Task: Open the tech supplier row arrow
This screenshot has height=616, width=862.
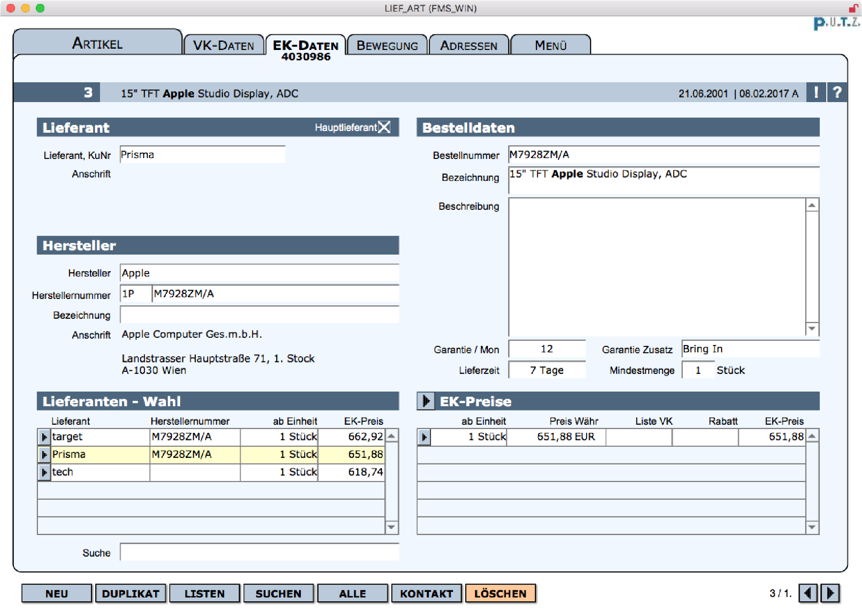Action: (44, 472)
